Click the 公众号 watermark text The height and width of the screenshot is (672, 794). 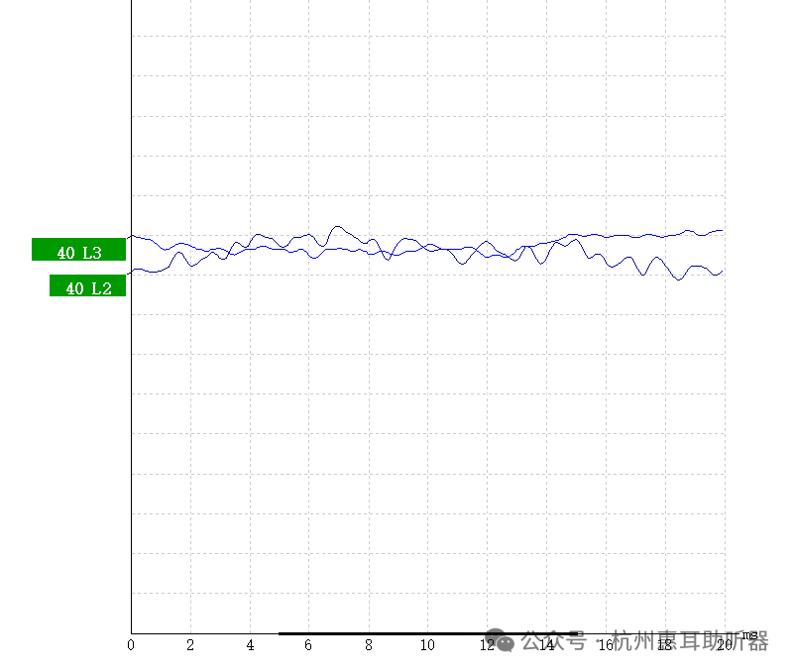[554, 641]
